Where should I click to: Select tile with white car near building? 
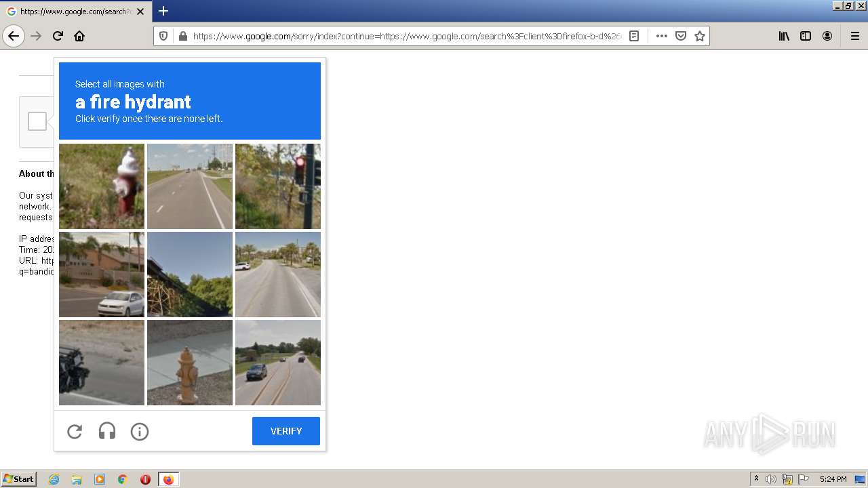pos(102,274)
